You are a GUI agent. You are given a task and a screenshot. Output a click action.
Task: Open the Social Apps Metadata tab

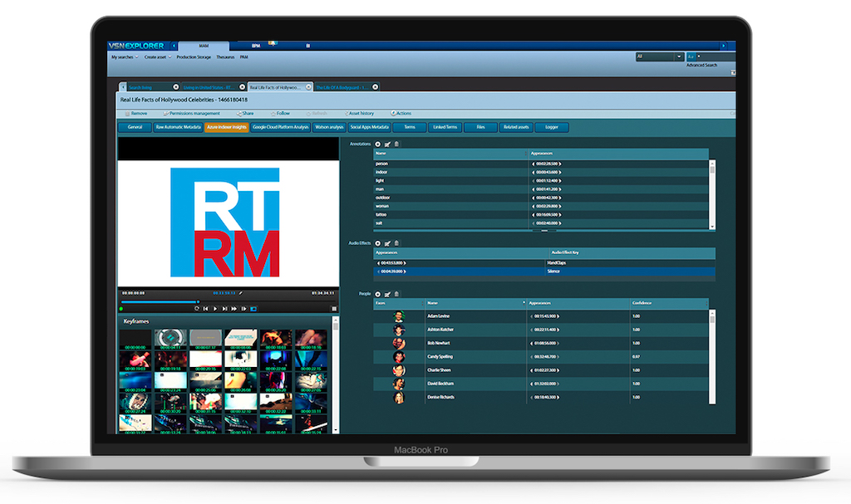370,128
